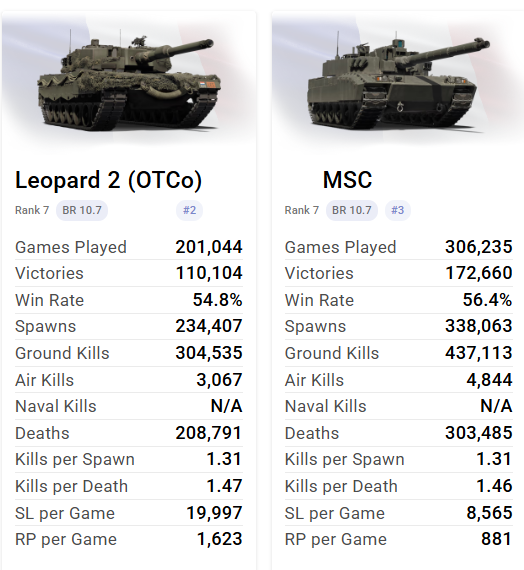Click Rank 7 label on MSC card
The height and width of the screenshot is (570, 524).
302,210
